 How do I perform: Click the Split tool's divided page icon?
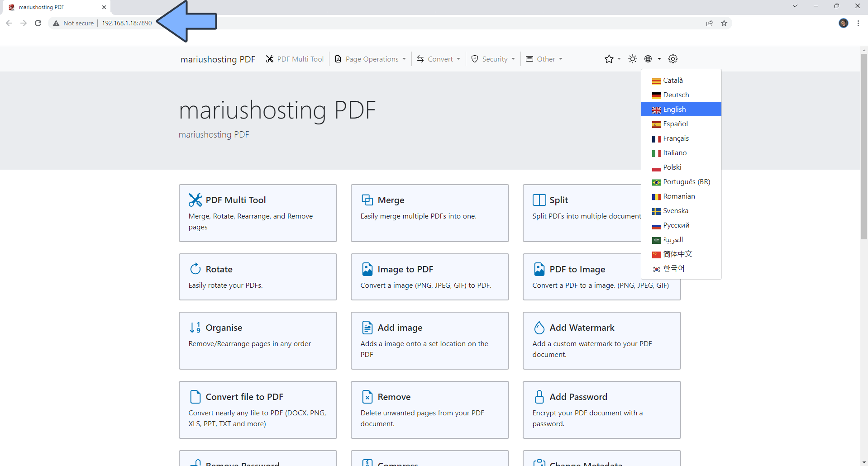pos(539,200)
